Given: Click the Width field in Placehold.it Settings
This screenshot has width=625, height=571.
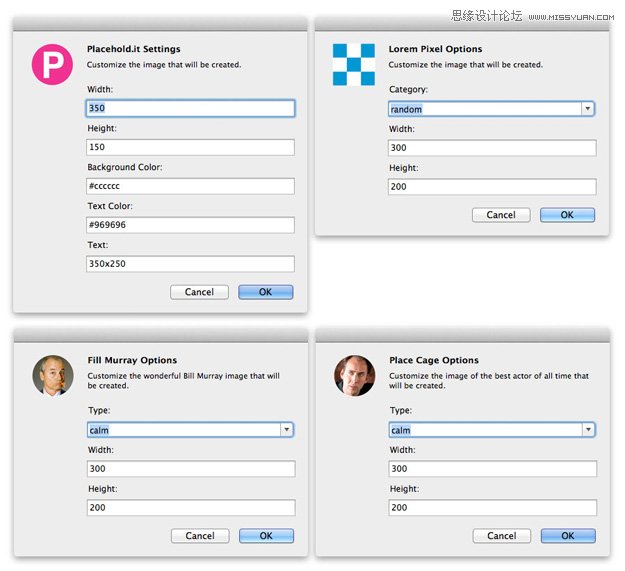Looking at the screenshot, I should (190, 108).
